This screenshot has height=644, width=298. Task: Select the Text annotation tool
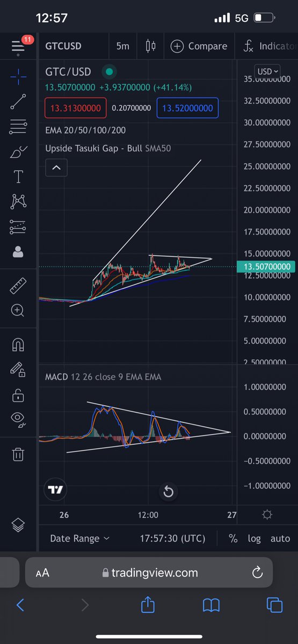(x=18, y=177)
